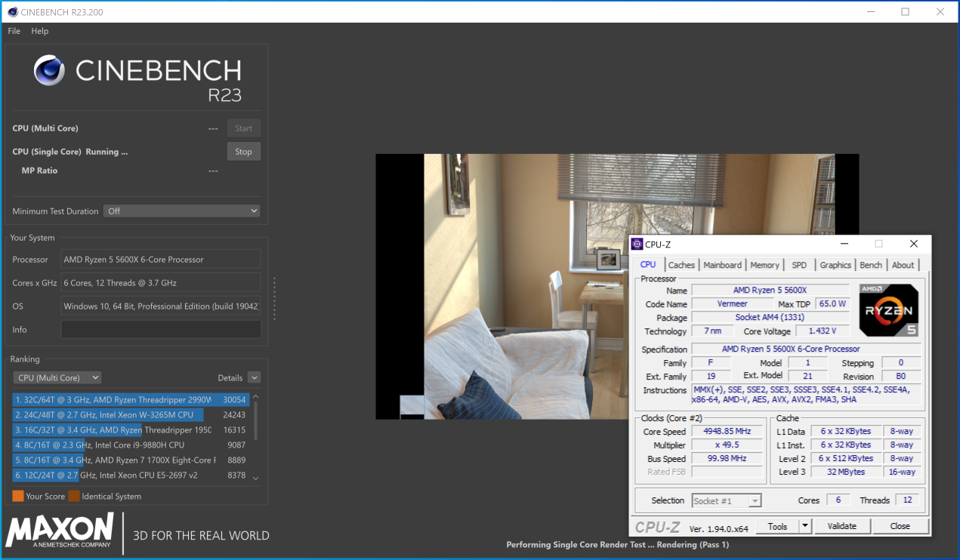Switch to the Graphics tab in CPU-Z
Screen dimensions: 960x560
(x=835, y=265)
